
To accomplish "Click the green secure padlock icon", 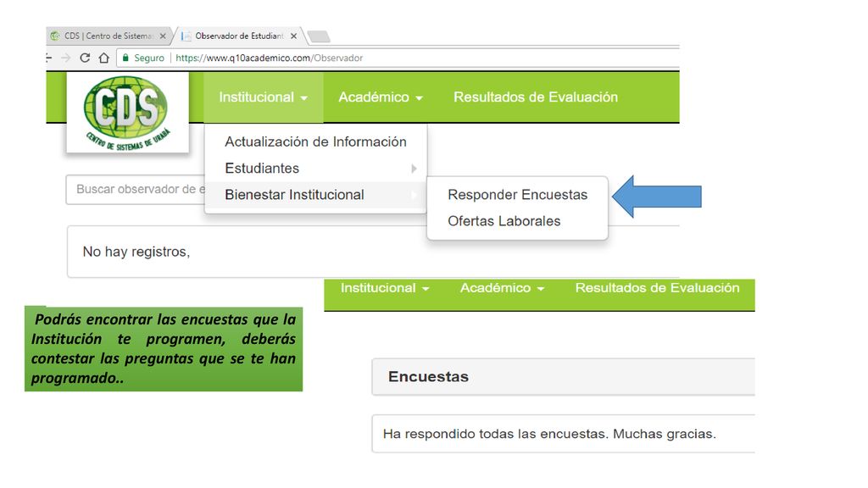I will click(125, 58).
